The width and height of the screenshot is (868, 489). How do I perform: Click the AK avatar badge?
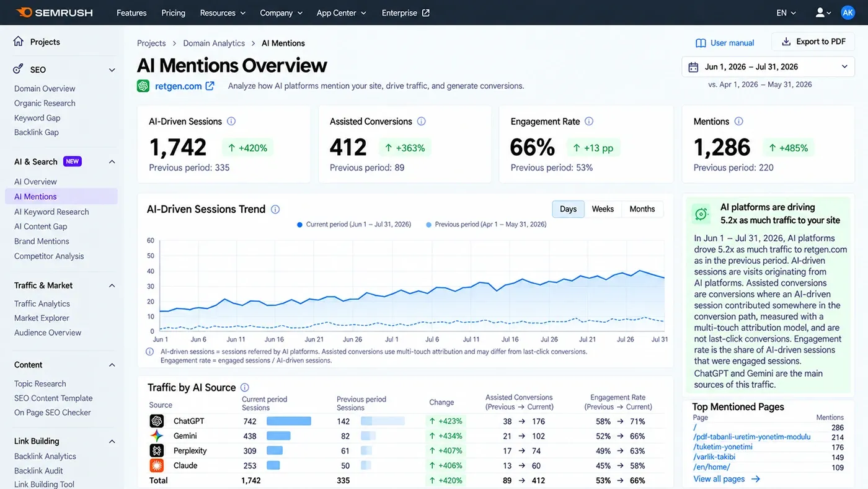pyautogui.click(x=848, y=12)
